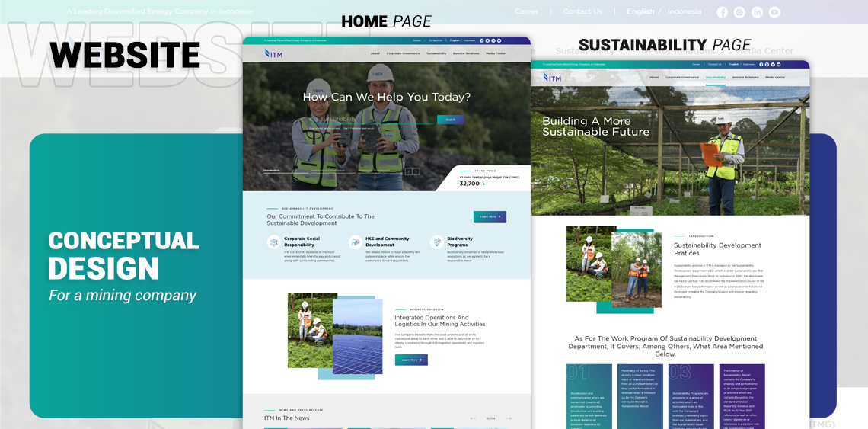The width and height of the screenshot is (868, 429).
Task: Click the How Can We Help You Today headline
Action: pyautogui.click(x=386, y=97)
